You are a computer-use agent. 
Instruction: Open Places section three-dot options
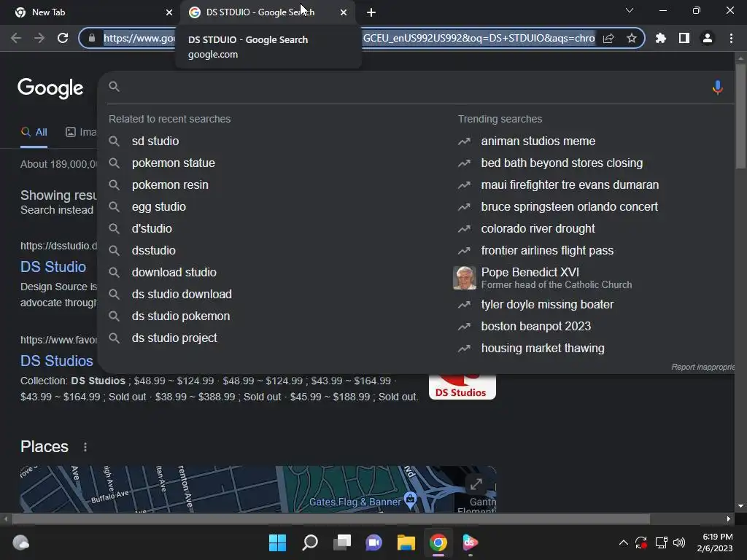pos(85,447)
